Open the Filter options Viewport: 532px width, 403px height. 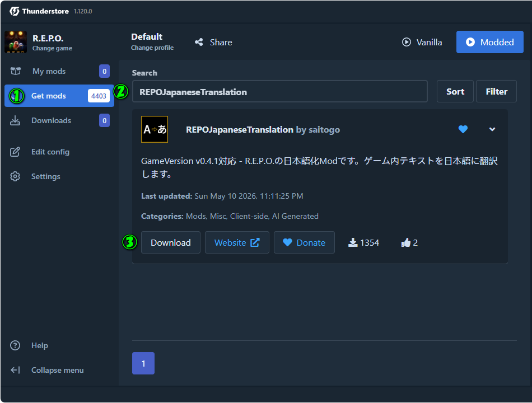(496, 92)
